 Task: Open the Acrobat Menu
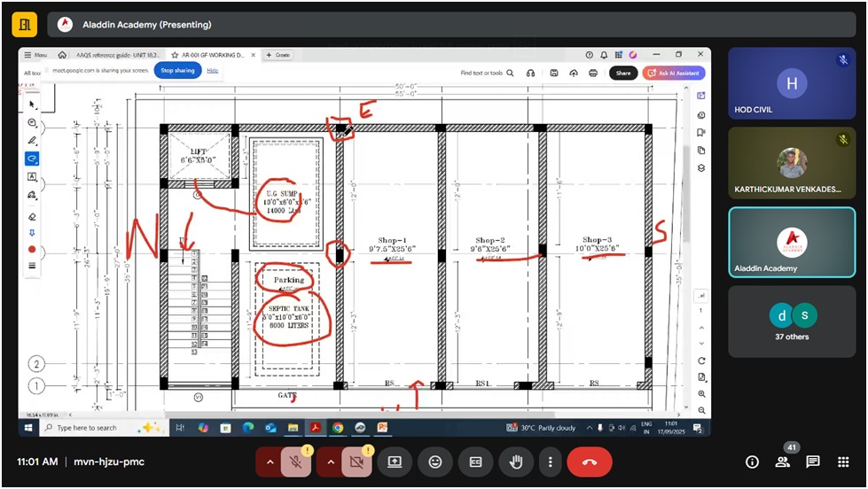point(36,55)
